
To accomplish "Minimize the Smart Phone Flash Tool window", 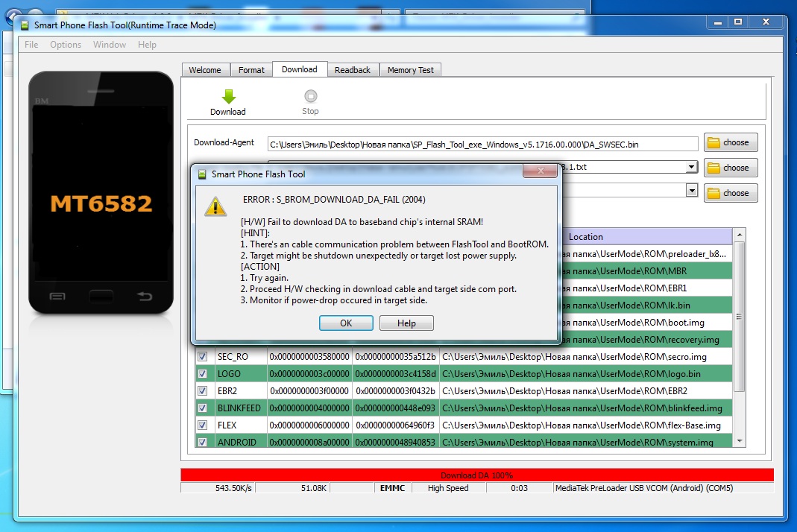I will 718,22.
